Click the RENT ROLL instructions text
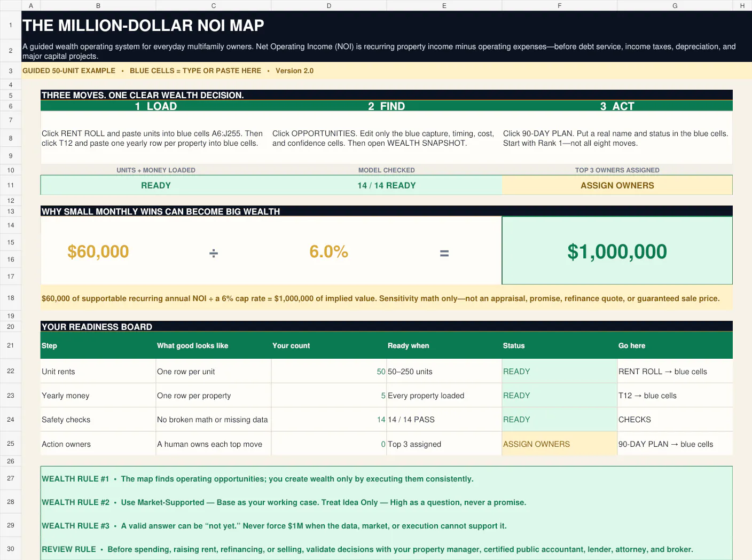752x560 pixels. tap(152, 138)
